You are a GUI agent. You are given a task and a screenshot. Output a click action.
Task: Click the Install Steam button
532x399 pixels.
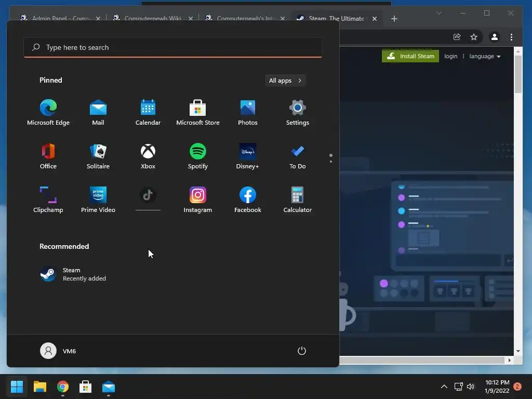(x=410, y=56)
